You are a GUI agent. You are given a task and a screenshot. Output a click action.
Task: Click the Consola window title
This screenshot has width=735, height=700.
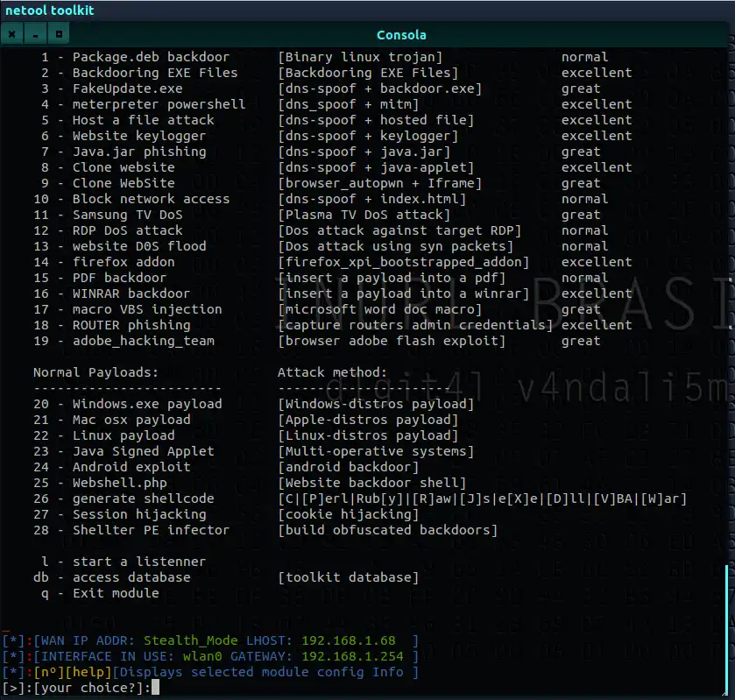[401, 35]
